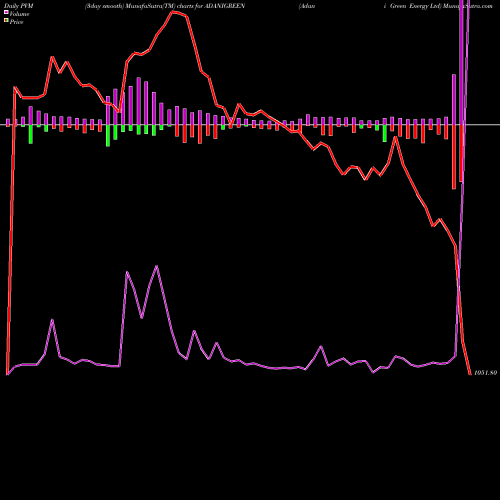Screen dimensions: 500x500
Task: Click the 'Price' legend label
Action: click(16, 22)
